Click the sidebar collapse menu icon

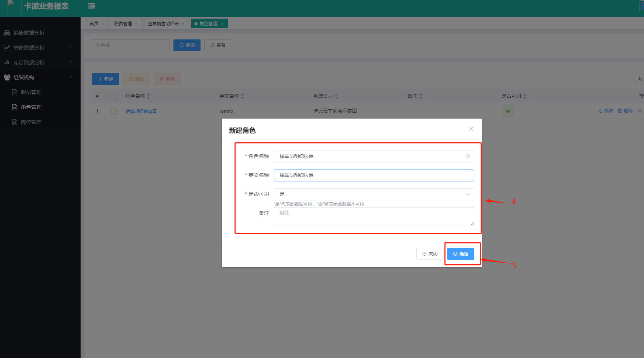point(91,6)
